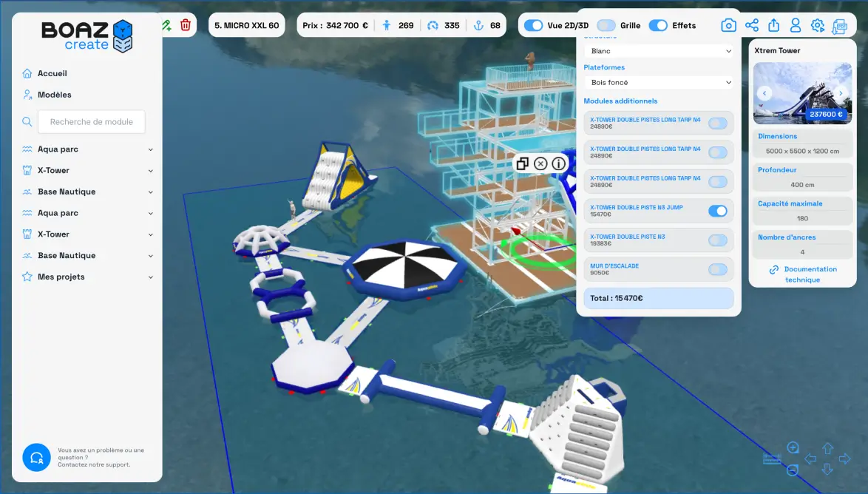
Task: Click the Plateformes label
Action: pyautogui.click(x=604, y=67)
